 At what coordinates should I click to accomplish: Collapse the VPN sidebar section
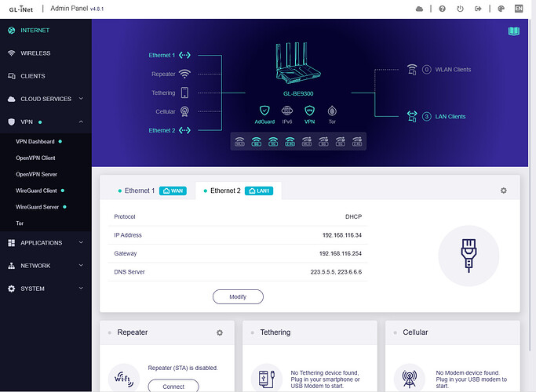81,122
